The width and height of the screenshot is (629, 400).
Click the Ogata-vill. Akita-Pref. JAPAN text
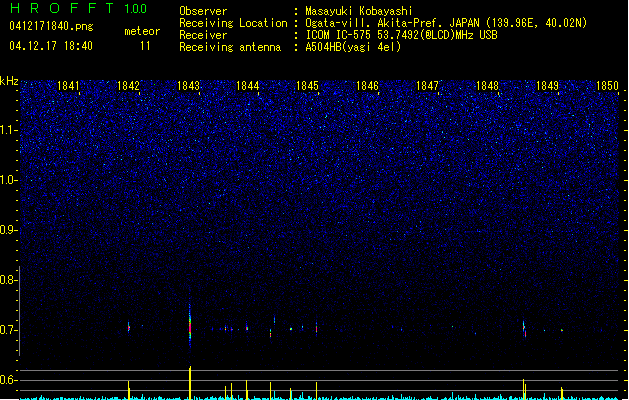pos(392,23)
